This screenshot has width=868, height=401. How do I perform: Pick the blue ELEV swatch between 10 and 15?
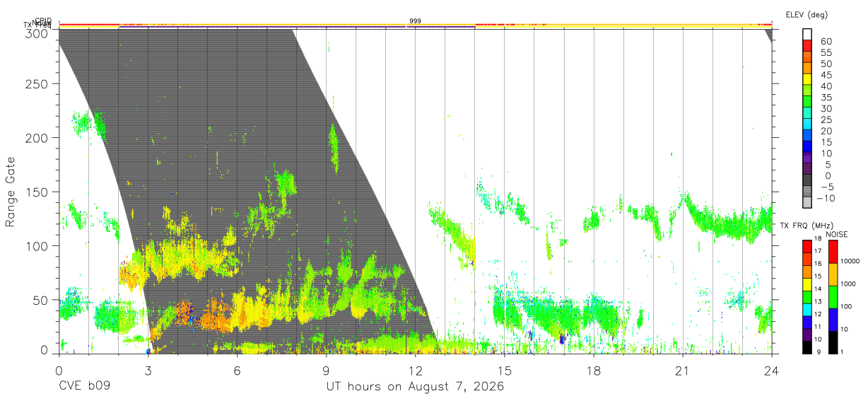click(807, 147)
